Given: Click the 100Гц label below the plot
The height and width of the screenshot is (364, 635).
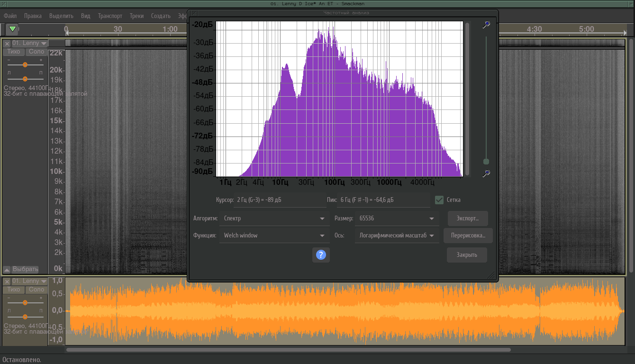Looking at the screenshot, I should tap(334, 182).
